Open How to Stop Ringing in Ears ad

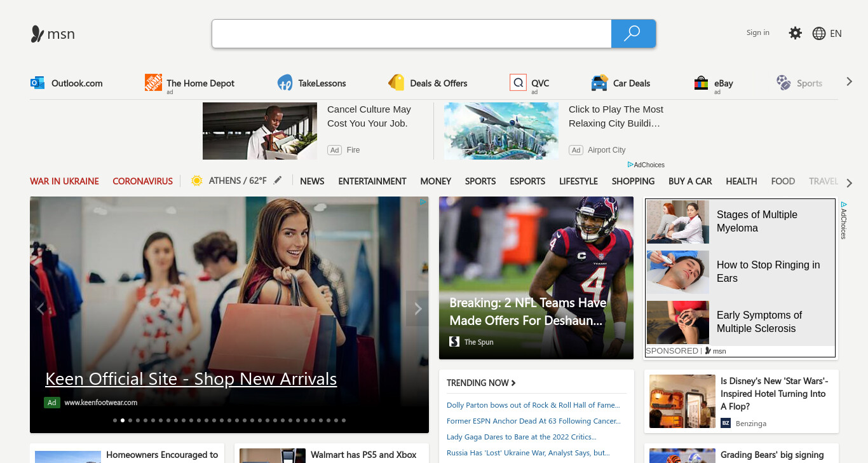pos(740,272)
